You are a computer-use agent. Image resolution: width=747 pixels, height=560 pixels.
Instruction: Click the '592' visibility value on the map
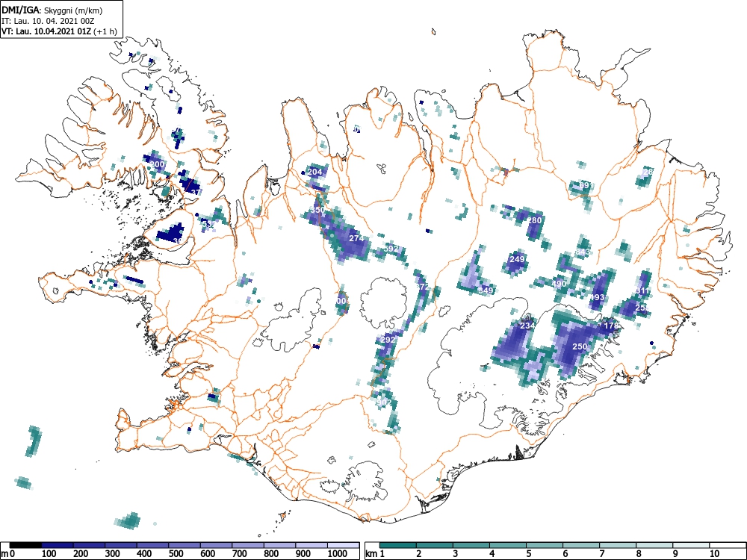[x=391, y=249]
